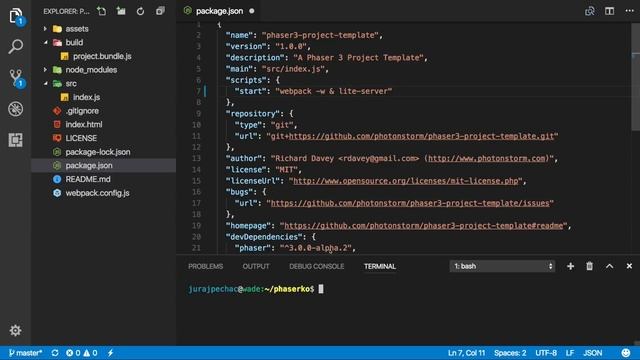
Task: Switch to the DEBUG CONSOLE tab
Action: point(316,266)
